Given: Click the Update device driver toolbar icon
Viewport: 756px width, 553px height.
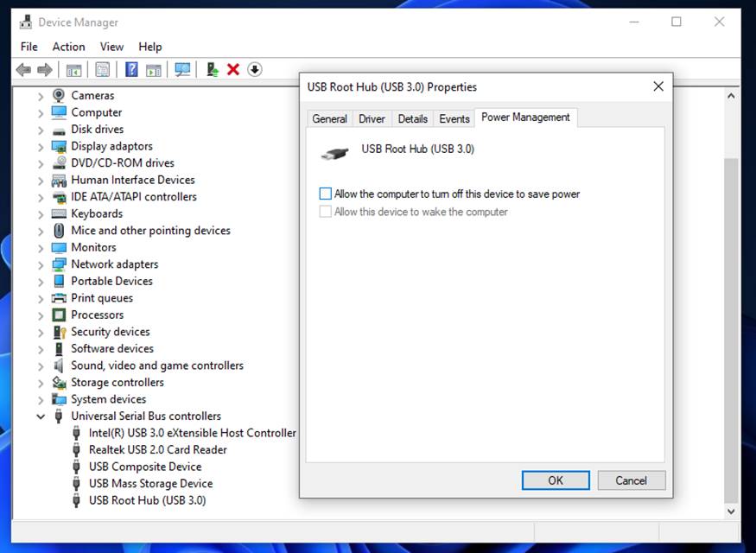Looking at the screenshot, I should point(213,70).
